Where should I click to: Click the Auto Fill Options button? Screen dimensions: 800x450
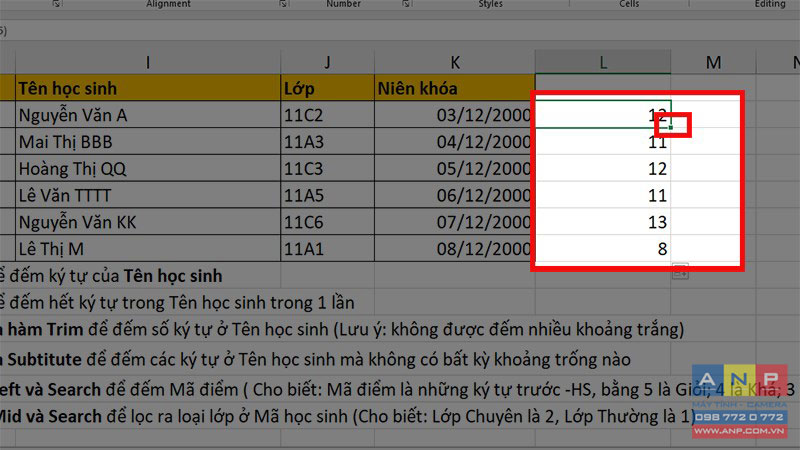[x=680, y=271]
